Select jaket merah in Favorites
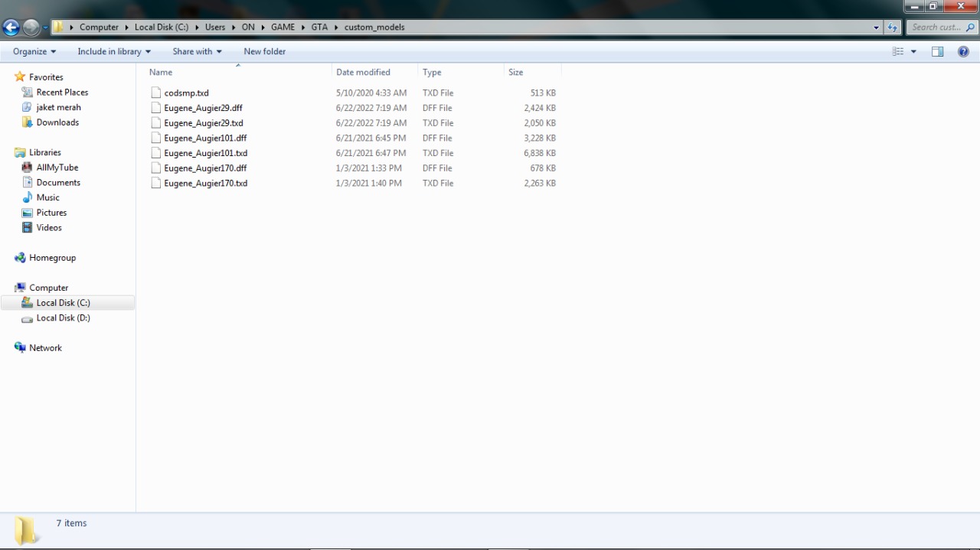This screenshot has width=980, height=550. pyautogui.click(x=58, y=107)
